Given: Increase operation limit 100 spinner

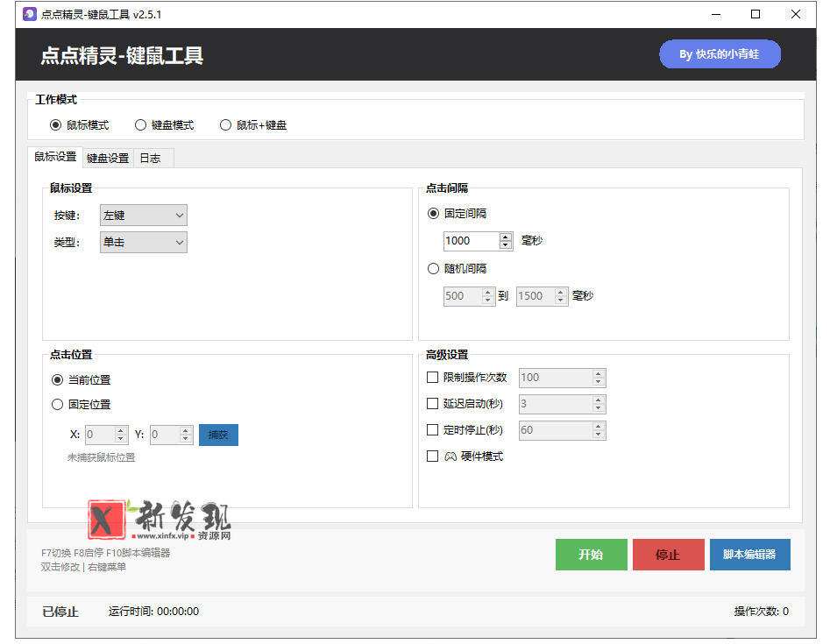Looking at the screenshot, I should [x=599, y=373].
